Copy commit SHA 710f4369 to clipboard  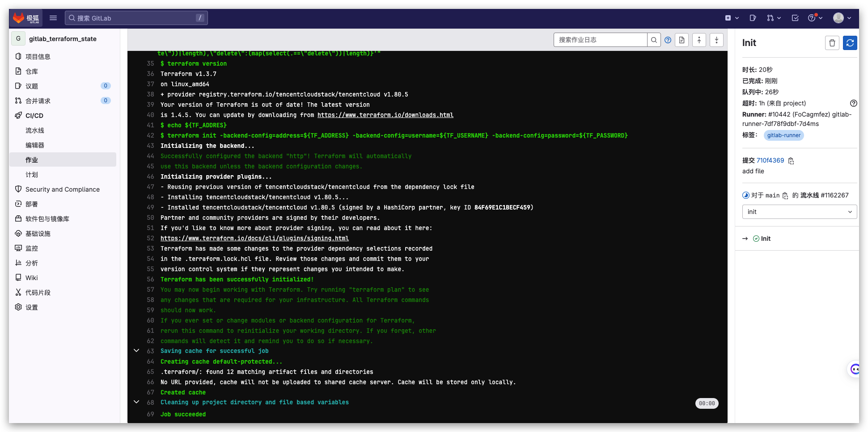791,161
